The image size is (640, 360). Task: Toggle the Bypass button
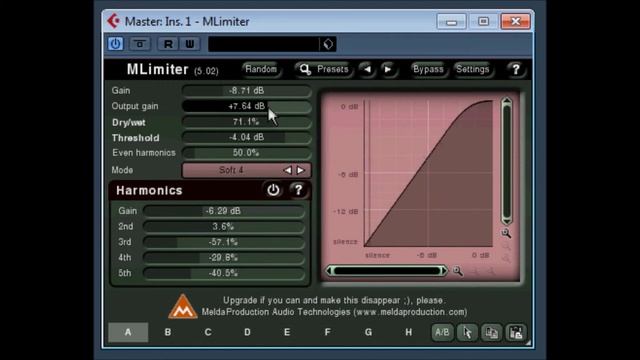pyautogui.click(x=428, y=69)
